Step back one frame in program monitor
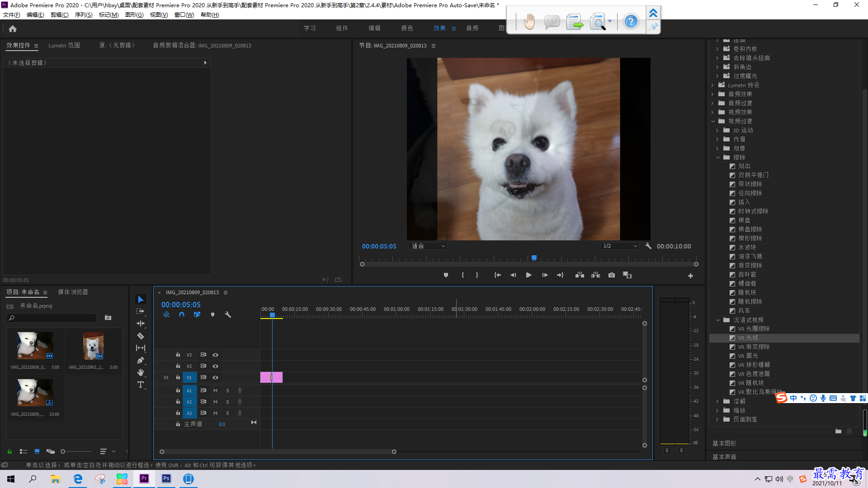This screenshot has width=868, height=488. pyautogui.click(x=513, y=275)
